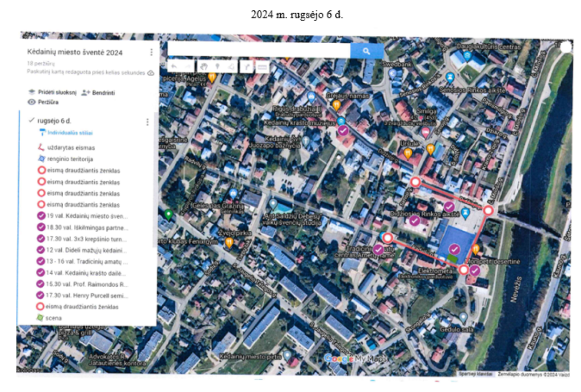
Task: Select the renginio teritorija list item
Action: coord(70,159)
